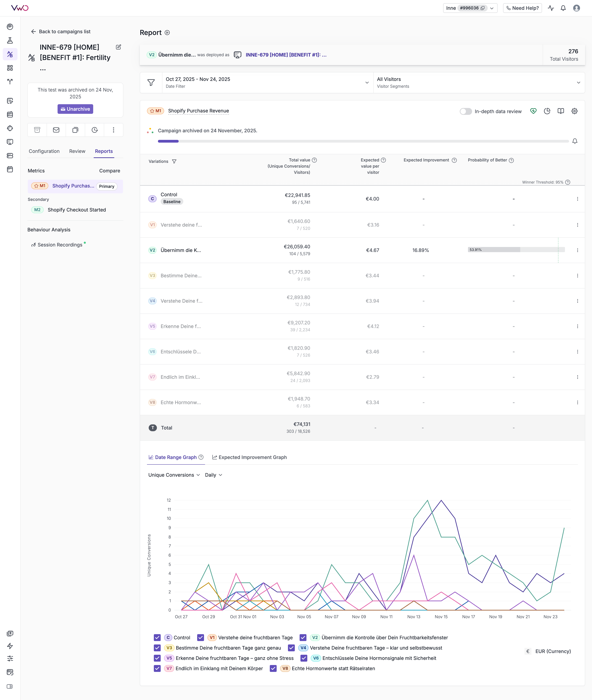Click the pie chart icon in the metric header
Viewport: 592px width, 700px height.
click(x=547, y=111)
